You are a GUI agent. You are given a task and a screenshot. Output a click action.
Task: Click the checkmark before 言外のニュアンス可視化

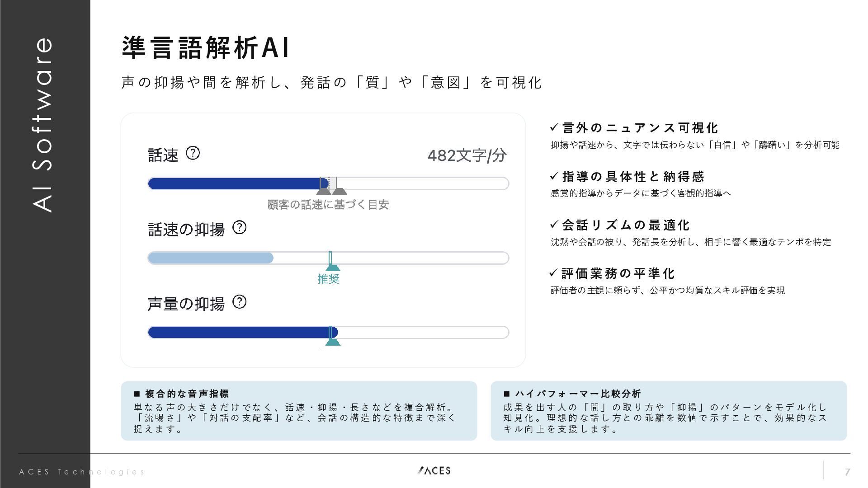click(x=554, y=127)
